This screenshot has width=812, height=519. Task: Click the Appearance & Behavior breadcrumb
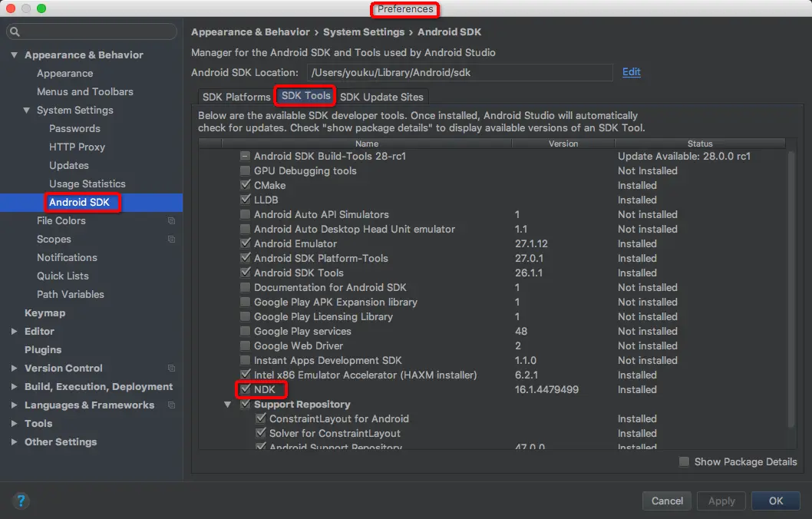click(x=250, y=32)
